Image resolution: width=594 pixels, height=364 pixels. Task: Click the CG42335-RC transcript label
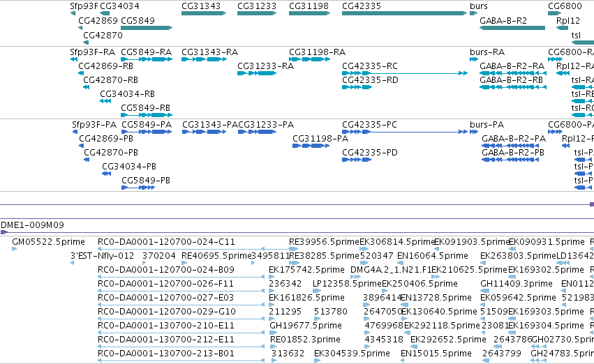[370, 66]
